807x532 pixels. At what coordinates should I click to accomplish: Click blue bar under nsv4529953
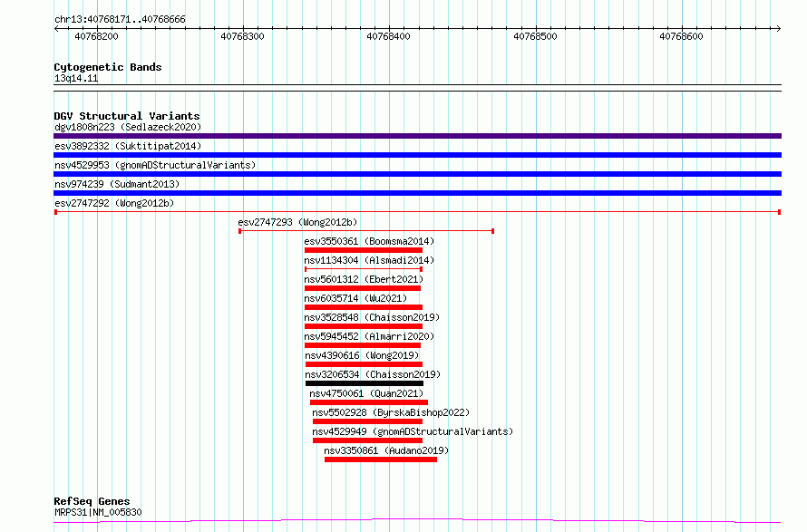417,174
